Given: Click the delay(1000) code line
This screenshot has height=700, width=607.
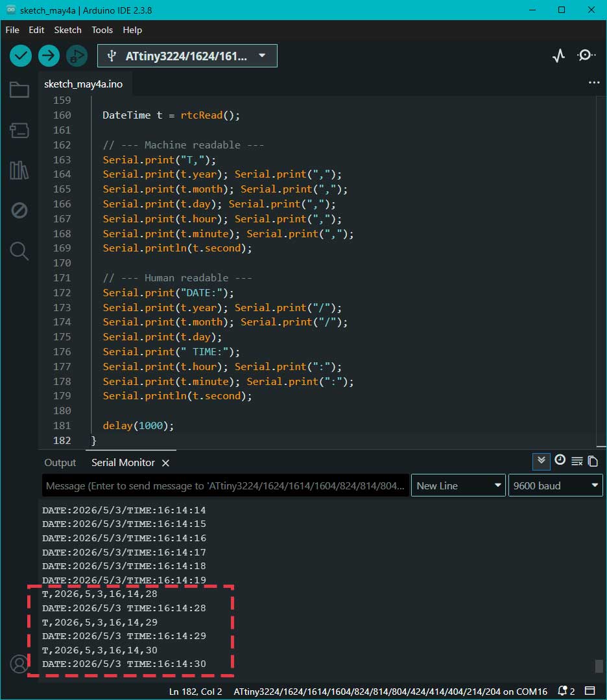Looking at the screenshot, I should [x=138, y=425].
